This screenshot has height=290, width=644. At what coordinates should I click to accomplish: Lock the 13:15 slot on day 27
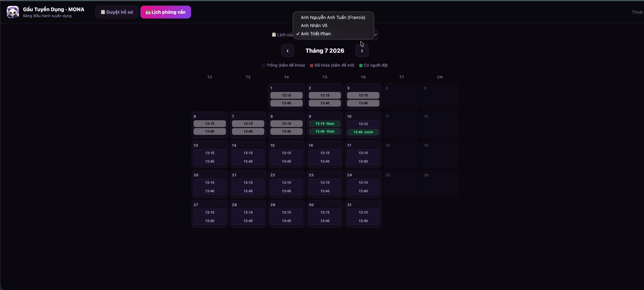coord(209,212)
